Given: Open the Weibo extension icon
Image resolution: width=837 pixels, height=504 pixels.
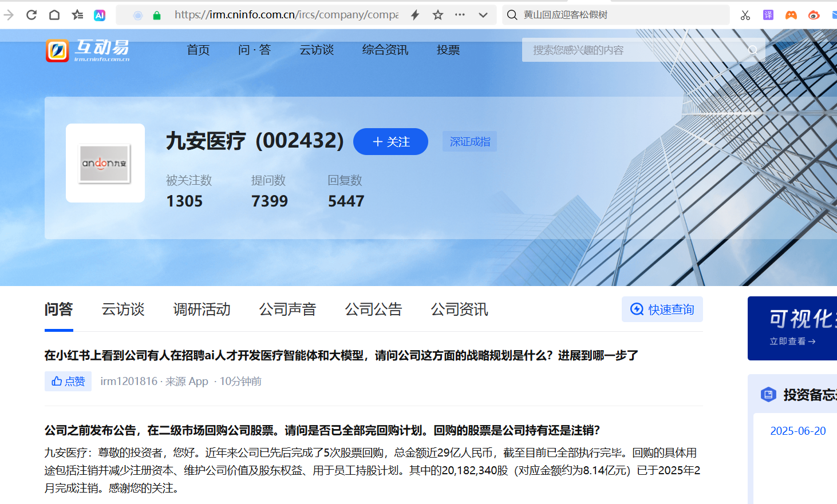Looking at the screenshot, I should click(814, 15).
